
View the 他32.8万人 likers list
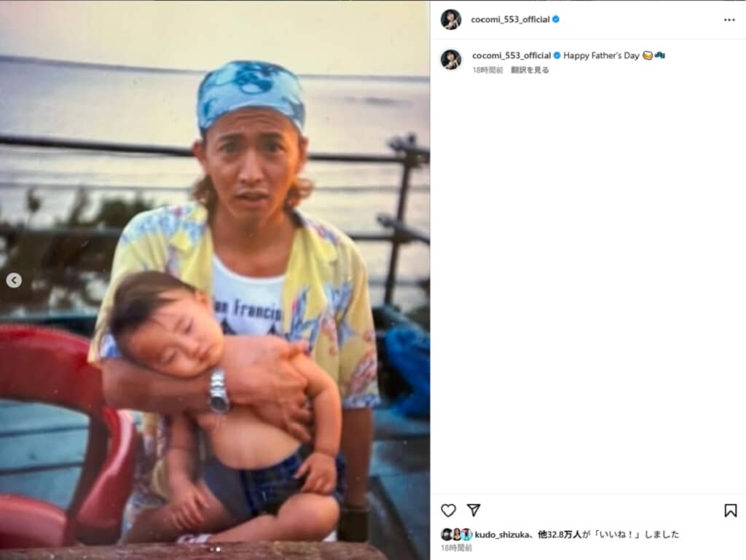coord(559,535)
